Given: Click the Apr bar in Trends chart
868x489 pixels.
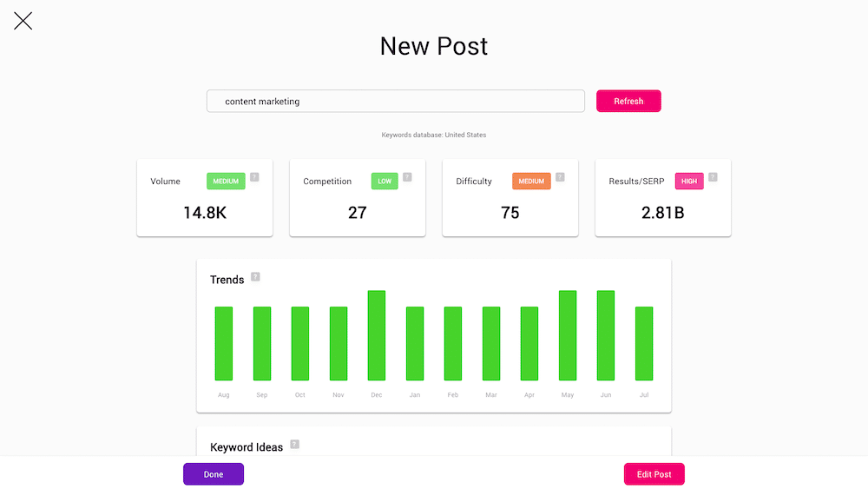Looking at the screenshot, I should (529, 343).
